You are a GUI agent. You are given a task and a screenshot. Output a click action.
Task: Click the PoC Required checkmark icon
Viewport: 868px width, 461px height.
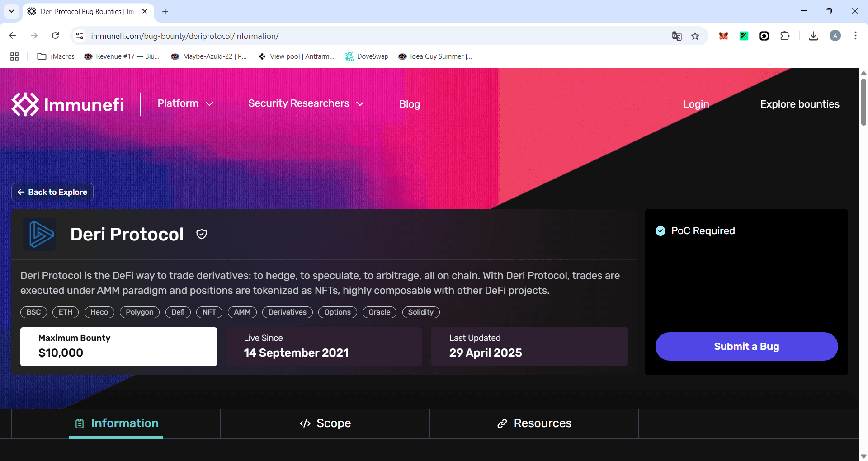tap(660, 231)
